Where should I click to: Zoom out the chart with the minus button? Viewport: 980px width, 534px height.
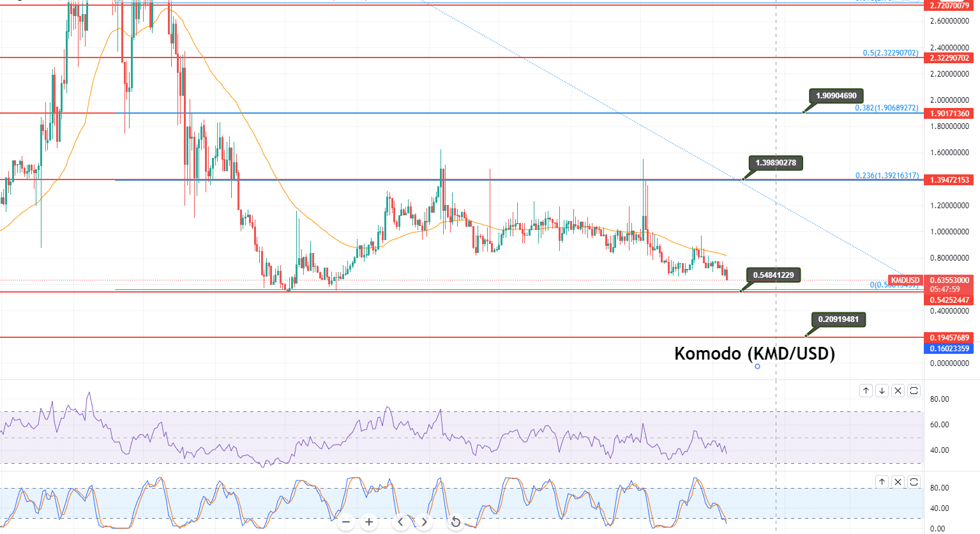click(346, 522)
